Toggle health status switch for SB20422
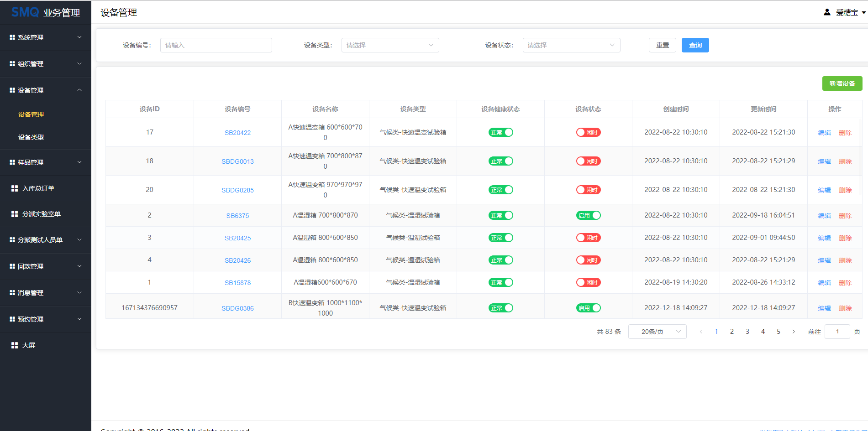 pyautogui.click(x=501, y=132)
